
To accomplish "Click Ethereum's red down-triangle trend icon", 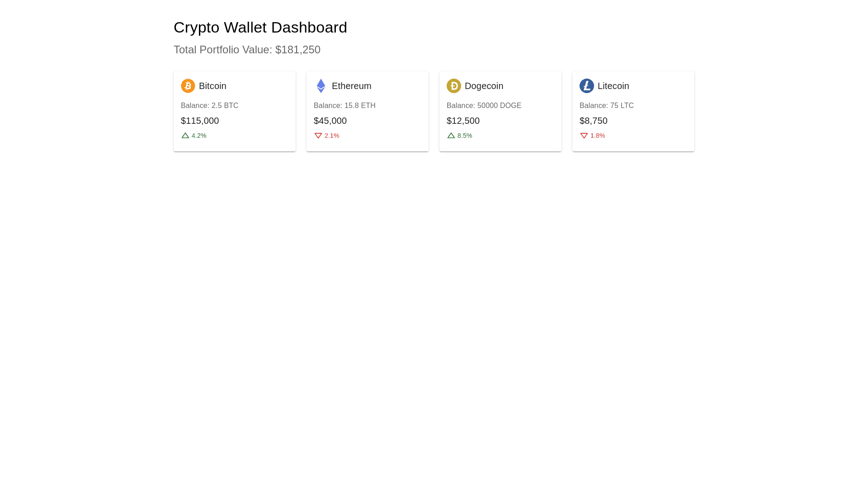I will pyautogui.click(x=318, y=136).
